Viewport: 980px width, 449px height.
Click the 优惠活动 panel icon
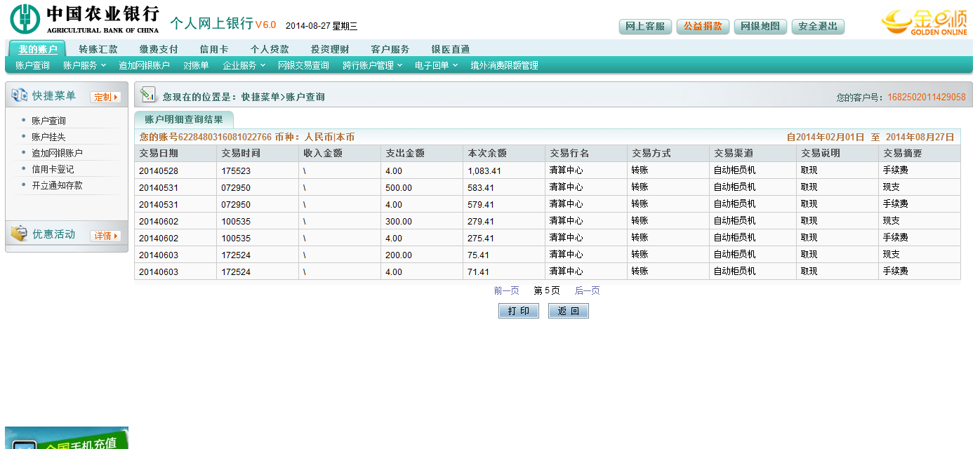click(x=19, y=234)
